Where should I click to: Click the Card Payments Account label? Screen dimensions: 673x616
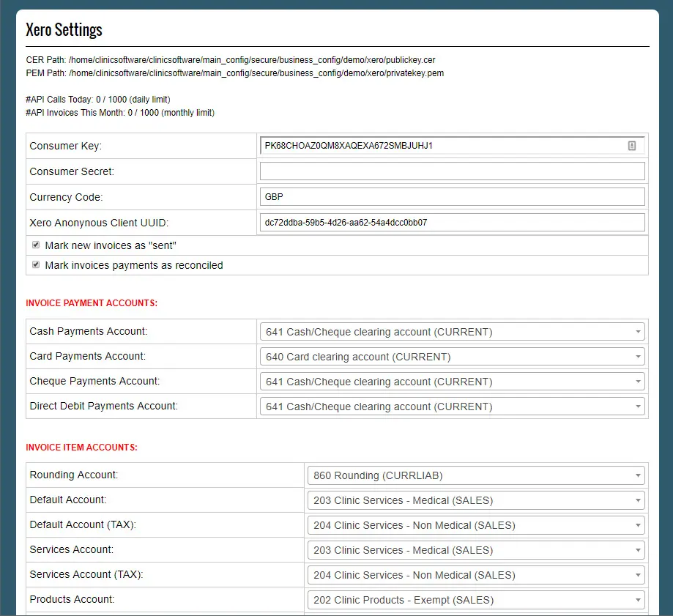click(88, 356)
